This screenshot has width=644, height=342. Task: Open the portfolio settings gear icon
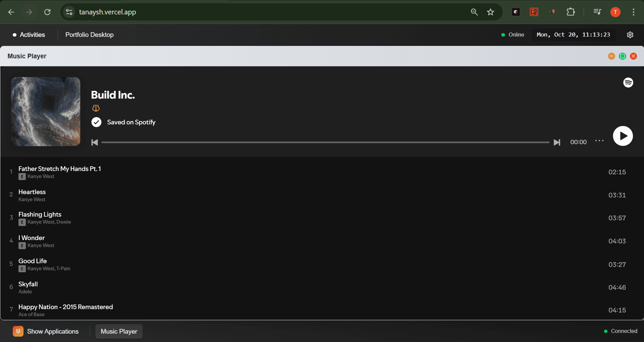[x=630, y=35]
